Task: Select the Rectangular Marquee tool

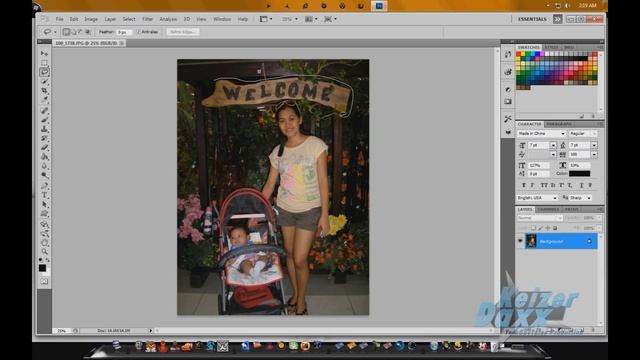Action: tap(44, 63)
